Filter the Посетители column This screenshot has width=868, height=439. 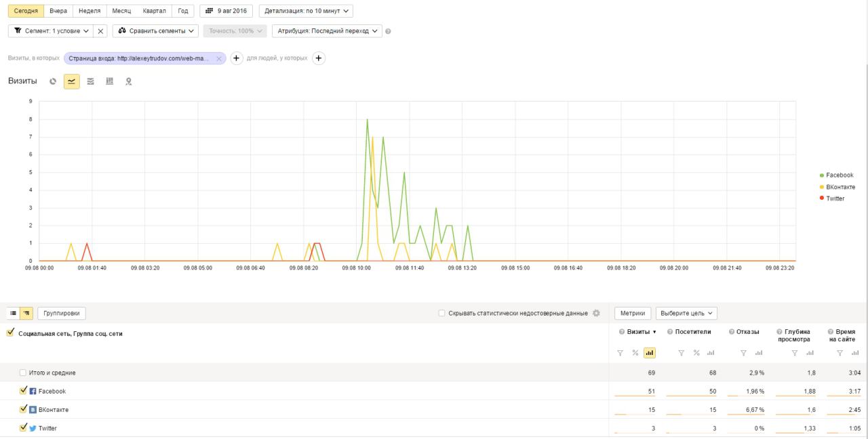click(x=682, y=352)
